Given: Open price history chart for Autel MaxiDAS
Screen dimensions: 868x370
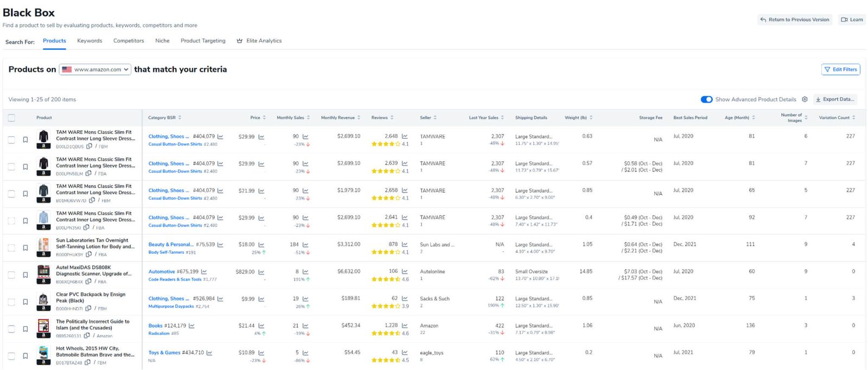Looking at the screenshot, I should point(261,272).
